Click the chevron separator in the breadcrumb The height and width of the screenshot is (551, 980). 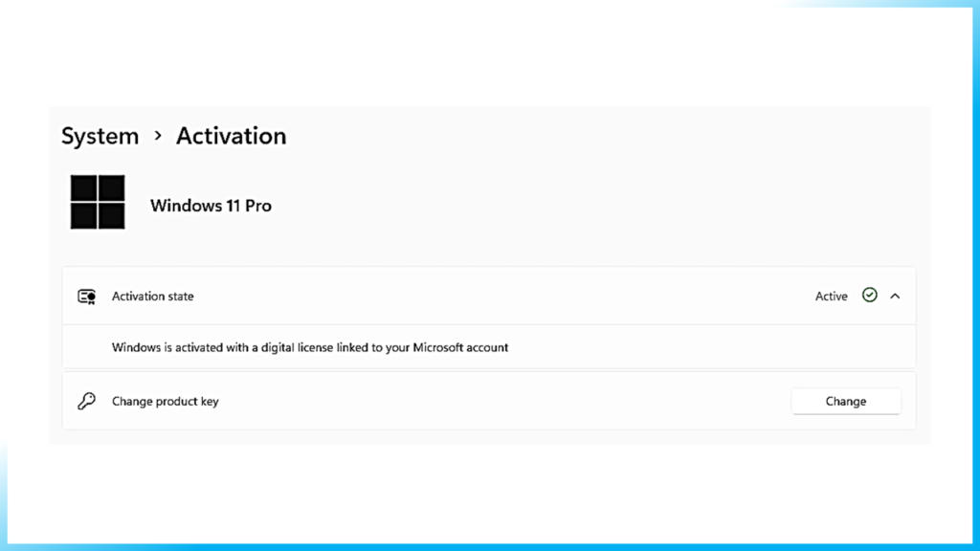(158, 137)
